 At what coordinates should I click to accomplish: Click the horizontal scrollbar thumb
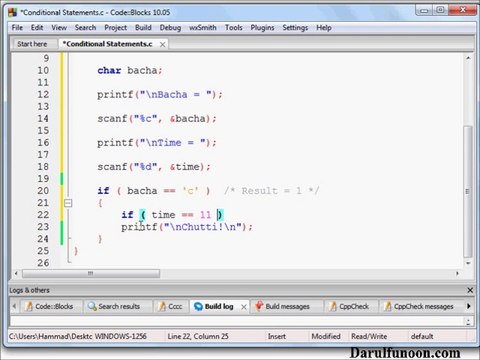[x=91, y=274]
